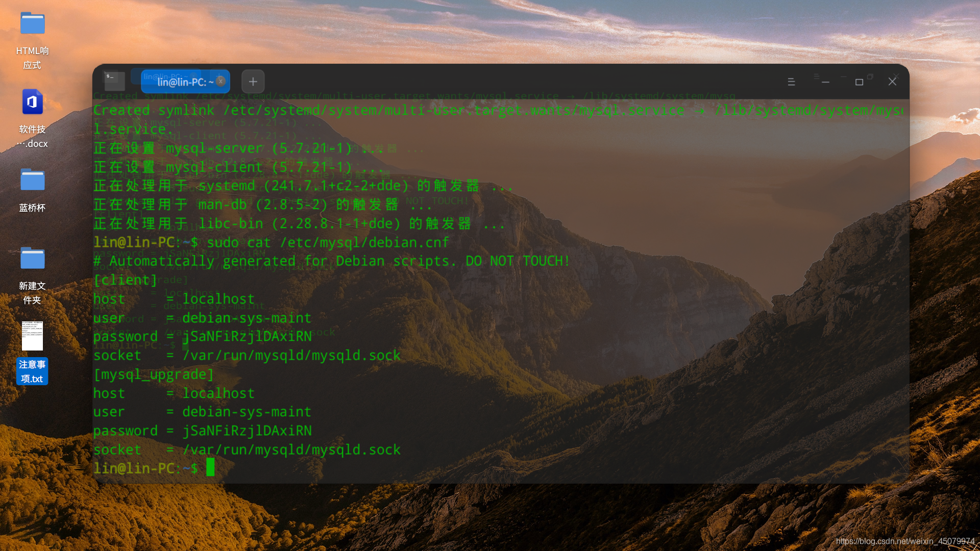Switch to the lin@lin-PC: ~ tab

(185, 82)
